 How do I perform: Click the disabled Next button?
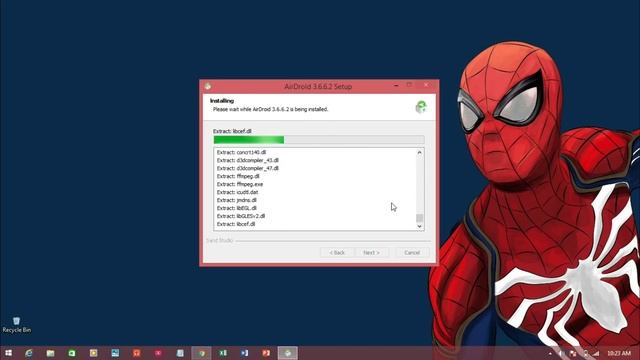pyautogui.click(x=371, y=253)
